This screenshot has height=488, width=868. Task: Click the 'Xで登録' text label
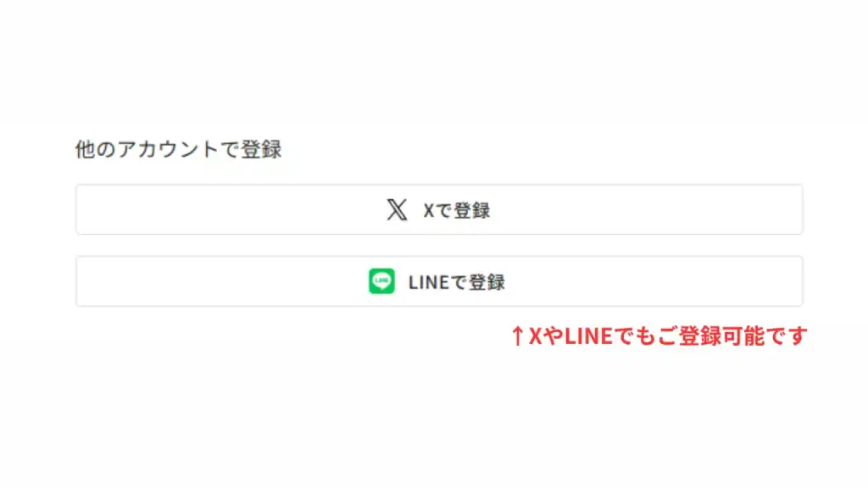(x=457, y=210)
